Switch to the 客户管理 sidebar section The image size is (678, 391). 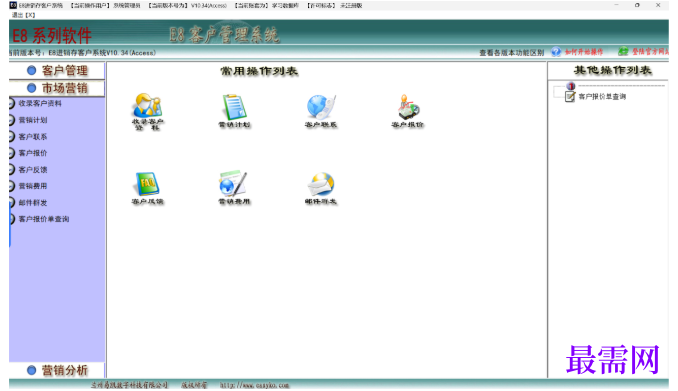(57, 71)
